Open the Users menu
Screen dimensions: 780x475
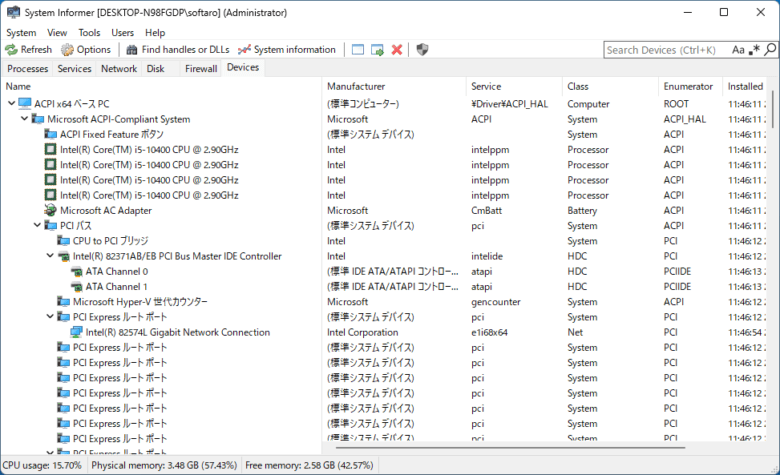(x=122, y=33)
